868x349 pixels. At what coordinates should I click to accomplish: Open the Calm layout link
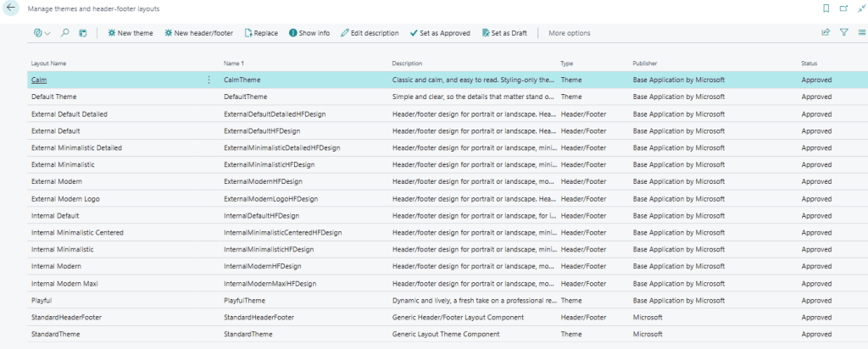(x=39, y=80)
